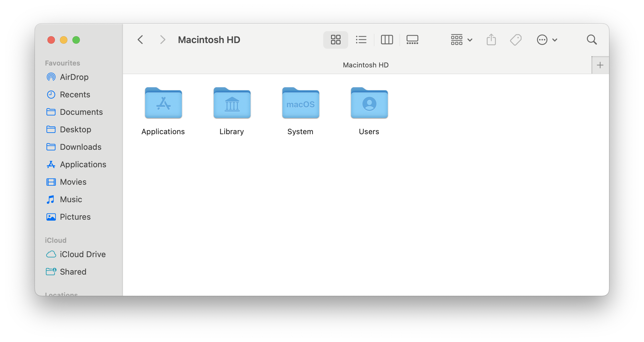This screenshot has height=342, width=644.
Task: Switch to gallery view
Action: (412, 40)
